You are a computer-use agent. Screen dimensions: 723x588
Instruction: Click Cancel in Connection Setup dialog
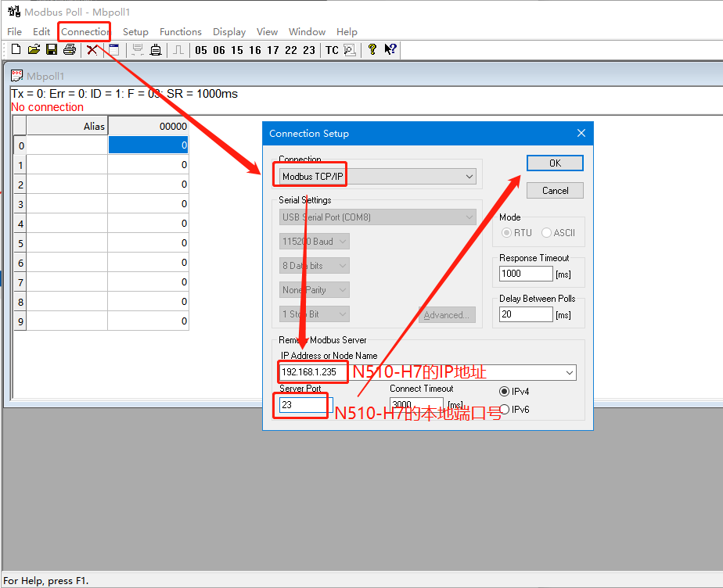coord(555,191)
